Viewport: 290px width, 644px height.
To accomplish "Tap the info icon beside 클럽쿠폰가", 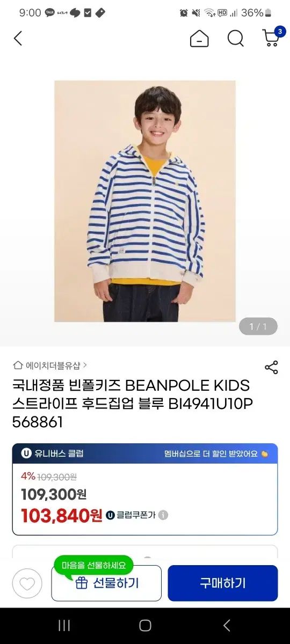I will 163,515.
